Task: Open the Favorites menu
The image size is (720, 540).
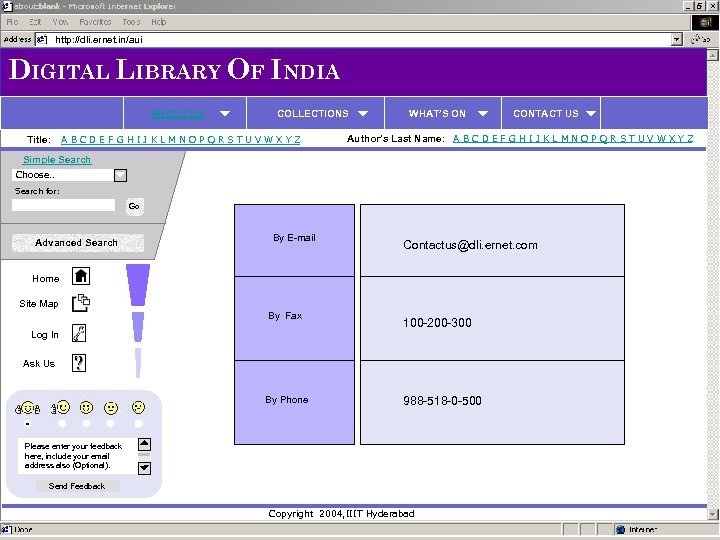Action: [x=95, y=22]
